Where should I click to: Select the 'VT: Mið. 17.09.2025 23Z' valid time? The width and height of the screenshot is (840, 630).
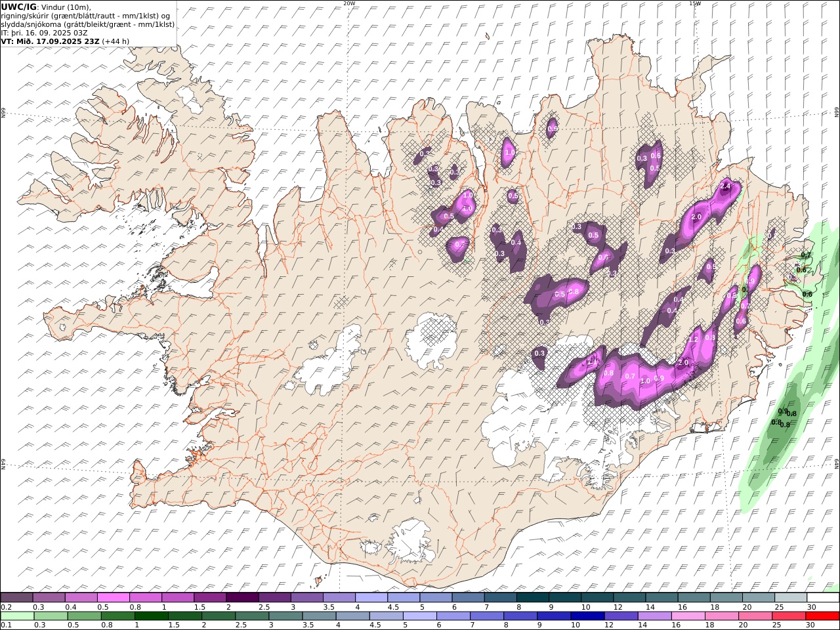tap(51, 41)
